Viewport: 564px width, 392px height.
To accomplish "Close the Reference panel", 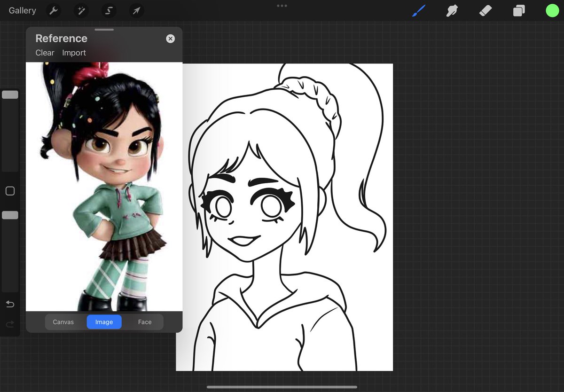I will pos(171,39).
